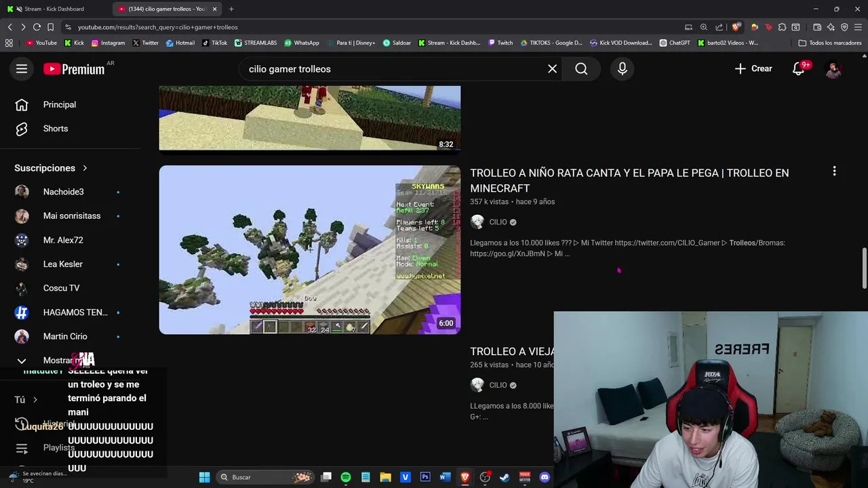Screen dimensions: 868x488
Task: Open a new browser tab
Action: (x=231, y=9)
